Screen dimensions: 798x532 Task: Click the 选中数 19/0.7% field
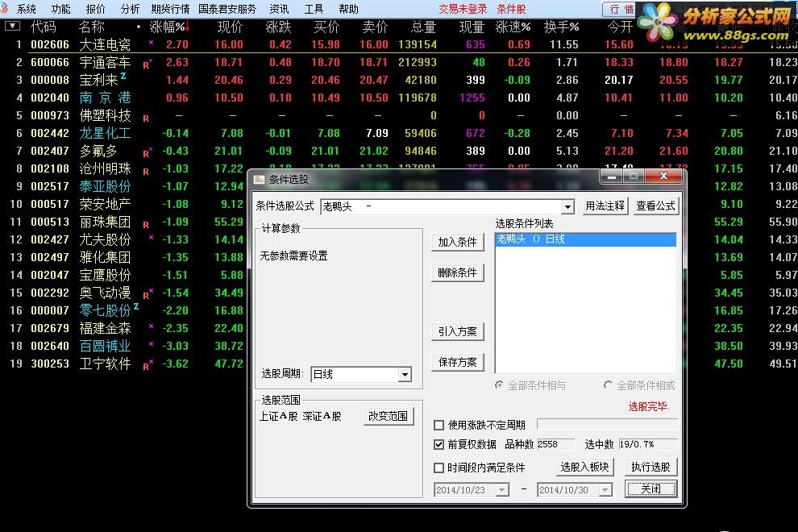click(x=648, y=444)
